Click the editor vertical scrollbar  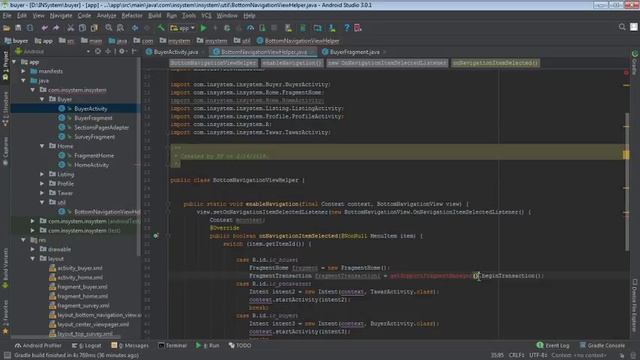click(x=627, y=182)
